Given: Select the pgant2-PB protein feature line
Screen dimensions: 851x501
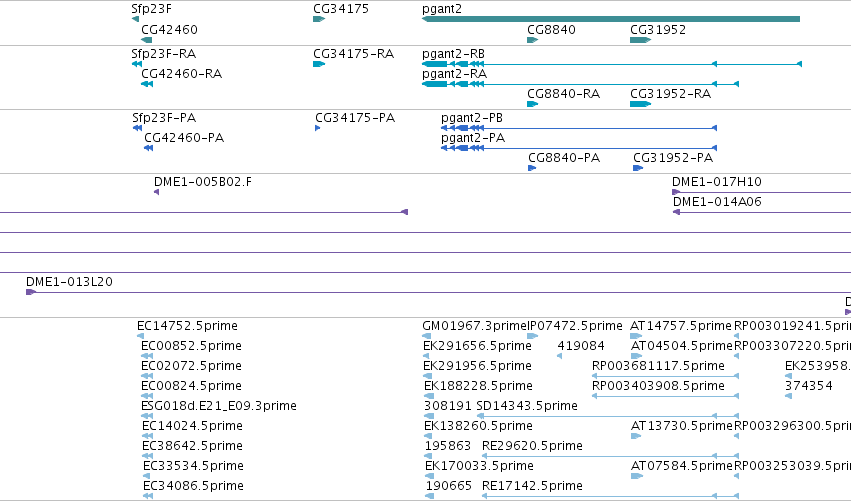Looking at the screenshot, I should pos(579,128).
